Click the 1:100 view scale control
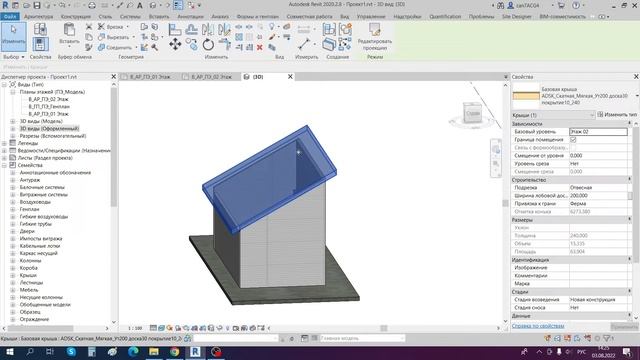640x360 pixels. (135, 328)
